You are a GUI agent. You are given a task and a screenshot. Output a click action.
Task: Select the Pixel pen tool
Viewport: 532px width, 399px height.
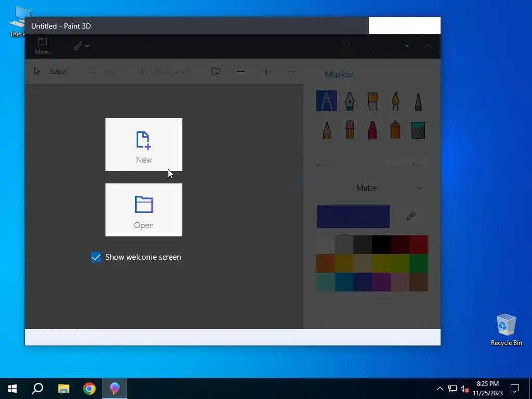coord(418,101)
